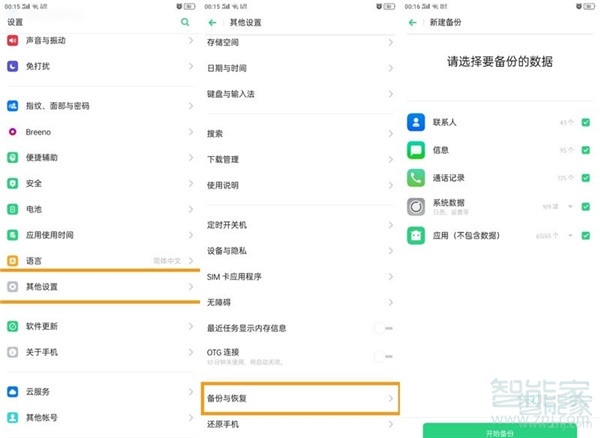Screen dimensions: 600x438
Task: Select 通话记录 backup row label
Action: click(x=448, y=178)
